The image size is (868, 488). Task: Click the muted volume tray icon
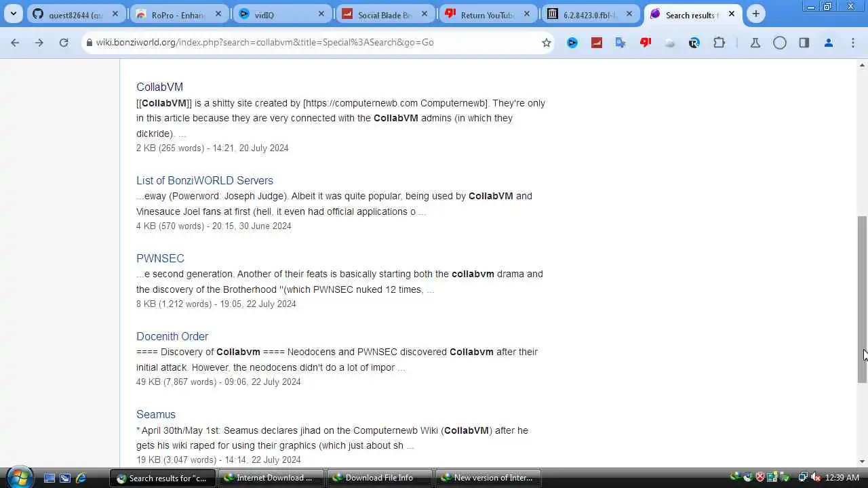tap(815, 478)
